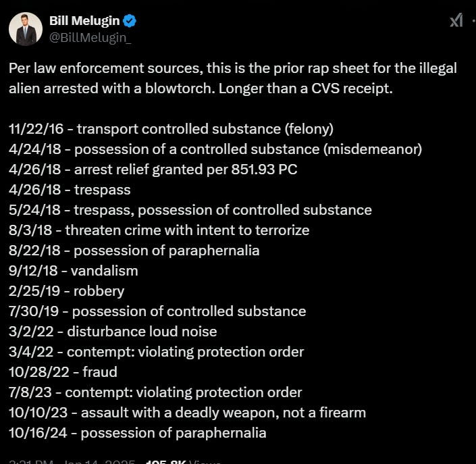
Task: Click the Grok icon at top right
Action: coord(456,20)
